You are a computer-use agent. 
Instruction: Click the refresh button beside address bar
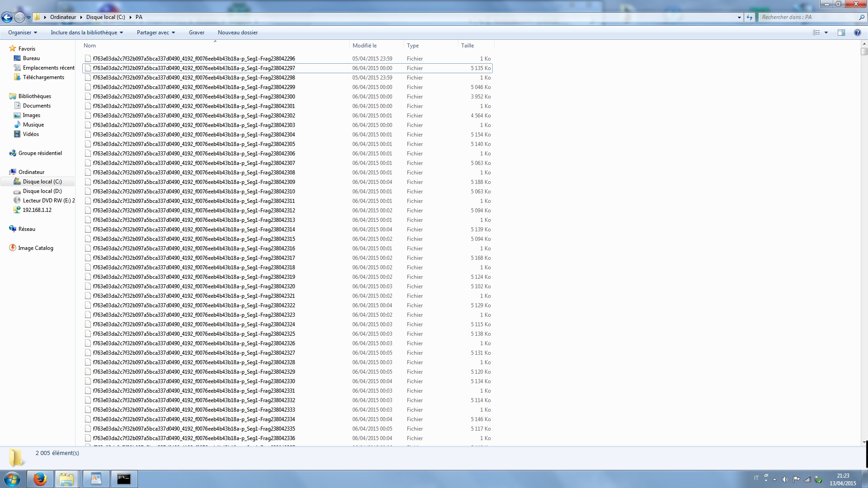(750, 17)
